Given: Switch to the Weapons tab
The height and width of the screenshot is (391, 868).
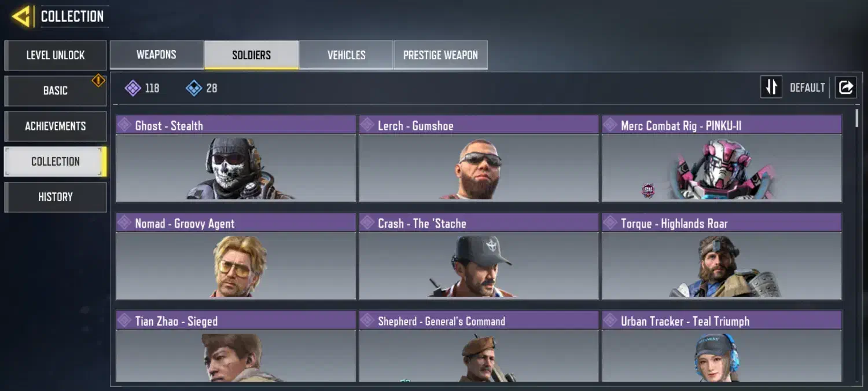Looking at the screenshot, I should [x=156, y=55].
